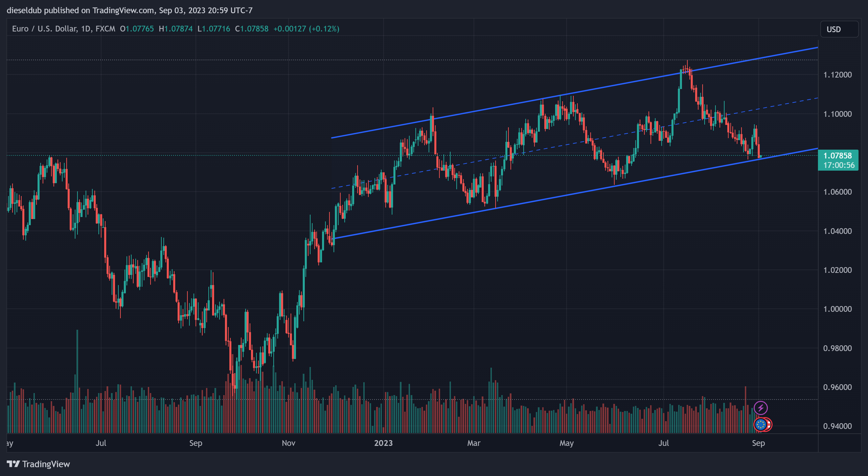The width and height of the screenshot is (868, 476).
Task: Click the TradingView logo
Action: coord(38,464)
